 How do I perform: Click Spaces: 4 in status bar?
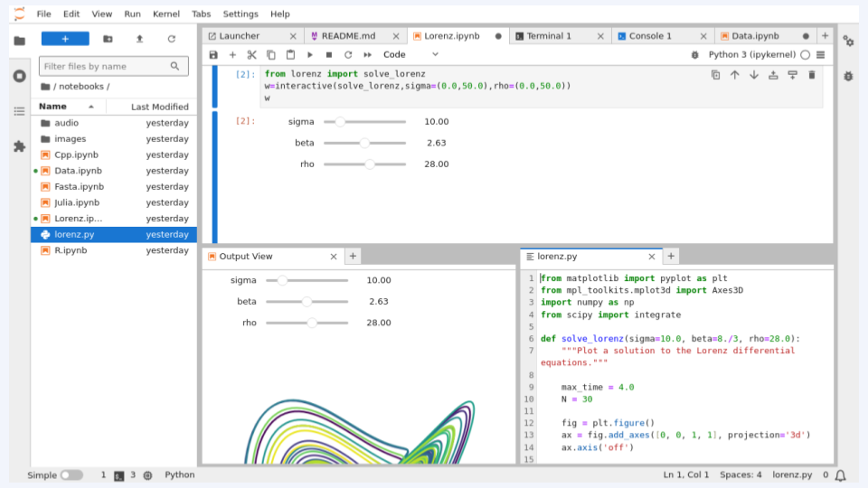pos(741,474)
